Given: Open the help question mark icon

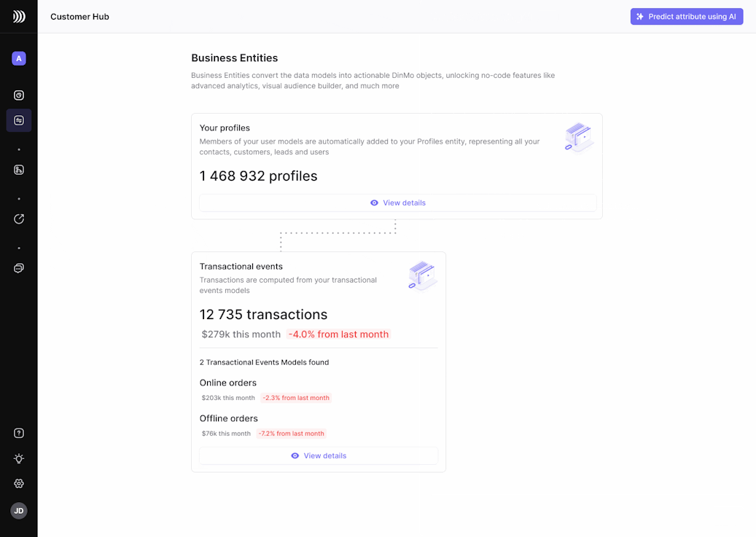Looking at the screenshot, I should point(19,433).
